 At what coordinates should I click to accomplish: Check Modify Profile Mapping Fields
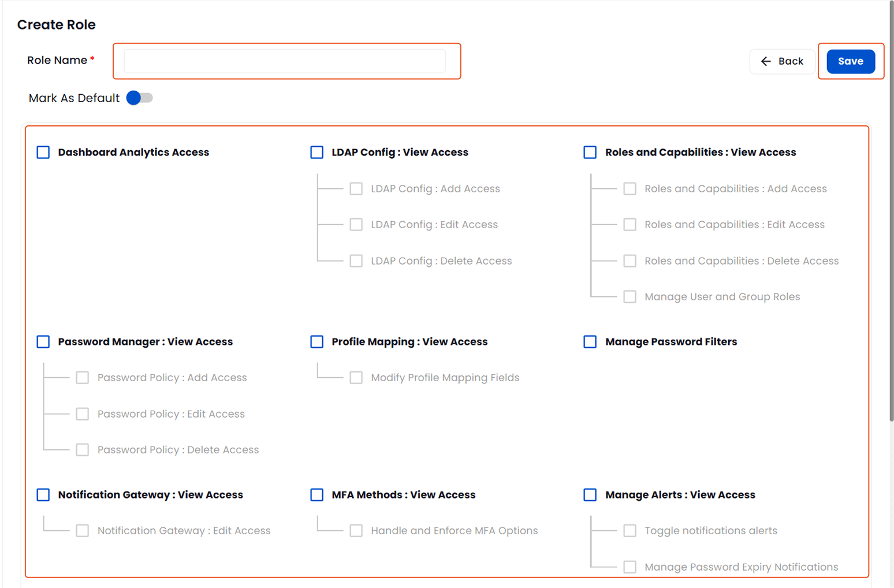[356, 377]
